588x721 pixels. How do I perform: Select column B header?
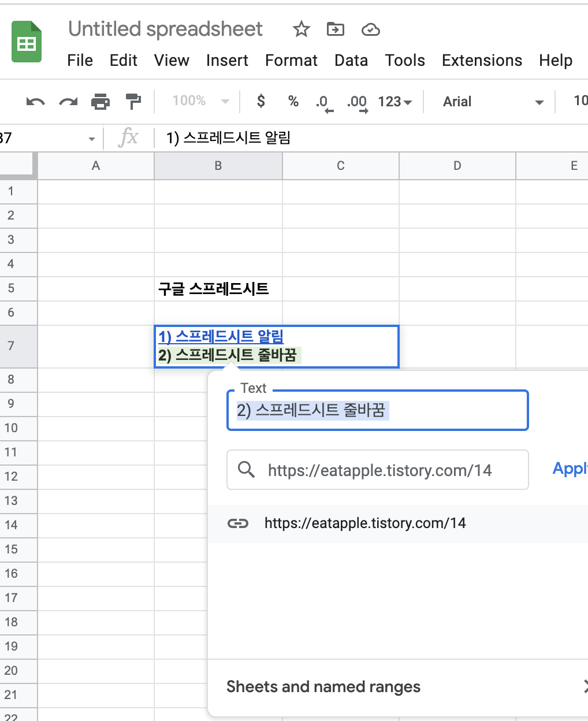pos(218,166)
